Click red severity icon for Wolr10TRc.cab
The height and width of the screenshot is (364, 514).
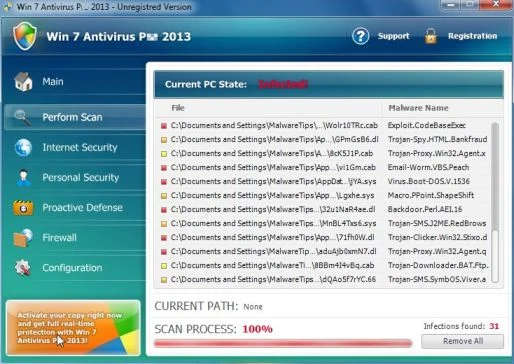tap(164, 126)
